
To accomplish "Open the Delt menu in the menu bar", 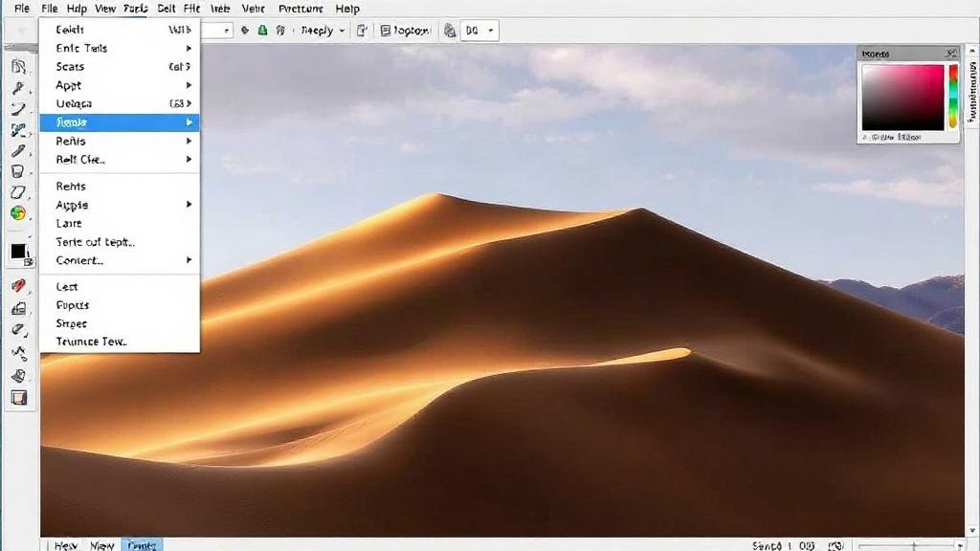I will [x=167, y=9].
